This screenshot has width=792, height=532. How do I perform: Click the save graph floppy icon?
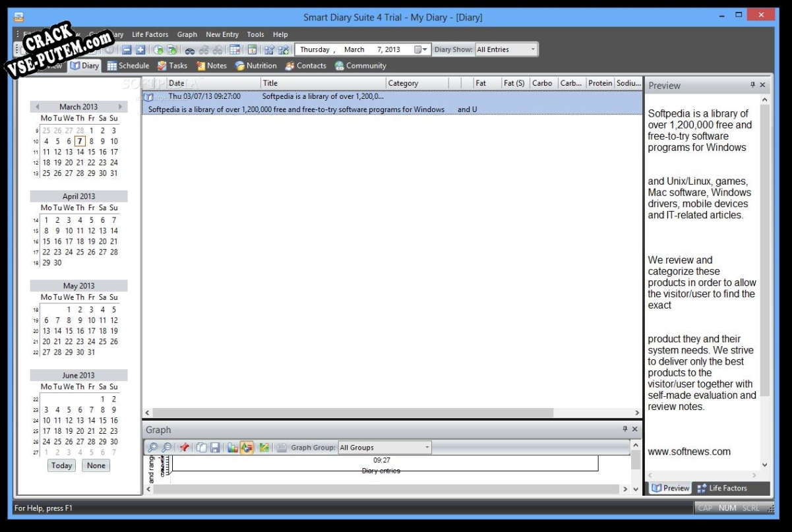click(x=215, y=448)
